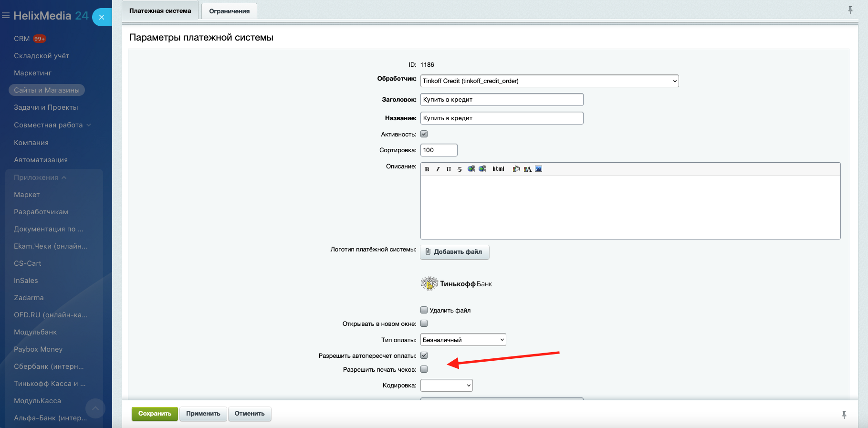Open Автоматизация in sidebar

pyautogui.click(x=41, y=160)
